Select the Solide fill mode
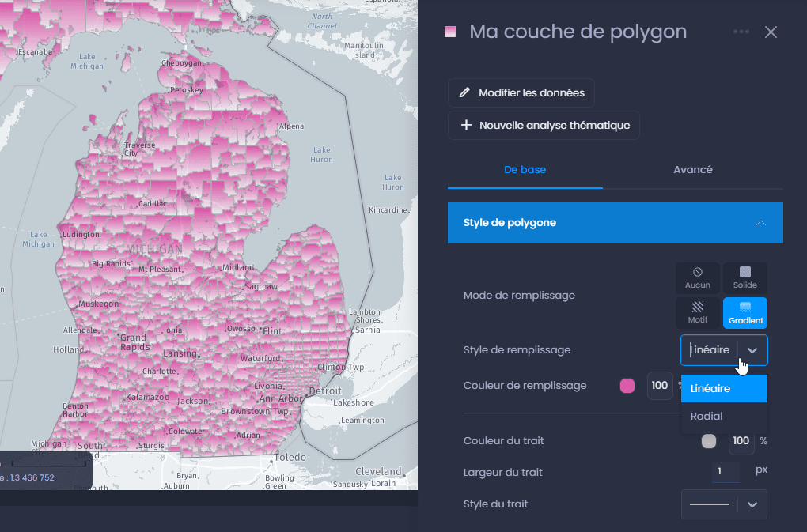Image resolution: width=807 pixels, height=532 pixels. coord(744,278)
